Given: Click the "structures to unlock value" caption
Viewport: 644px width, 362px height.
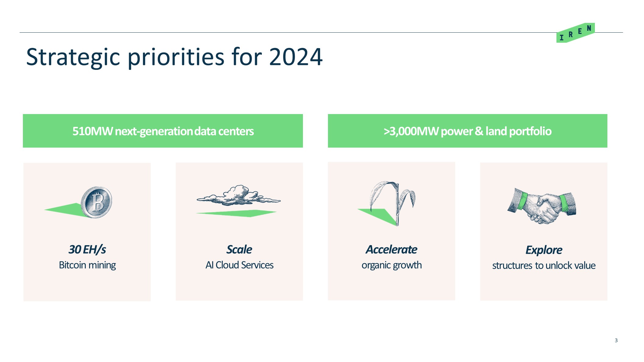Looking at the screenshot, I should [544, 266].
